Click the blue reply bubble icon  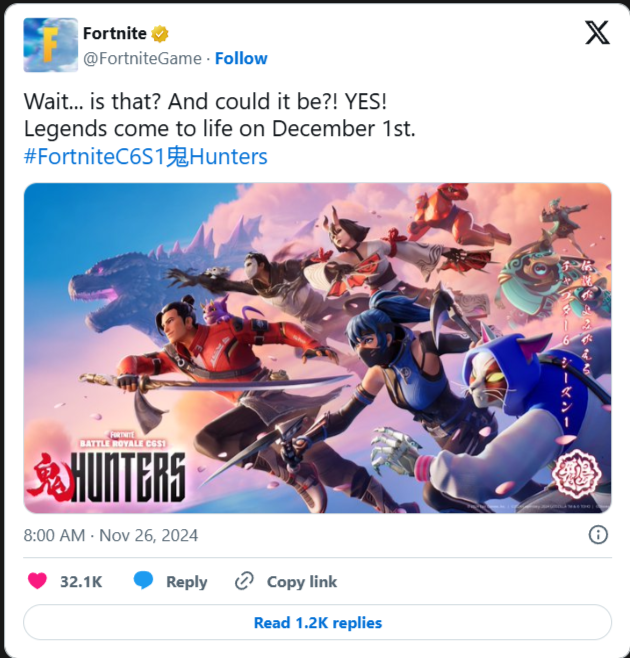(x=143, y=581)
